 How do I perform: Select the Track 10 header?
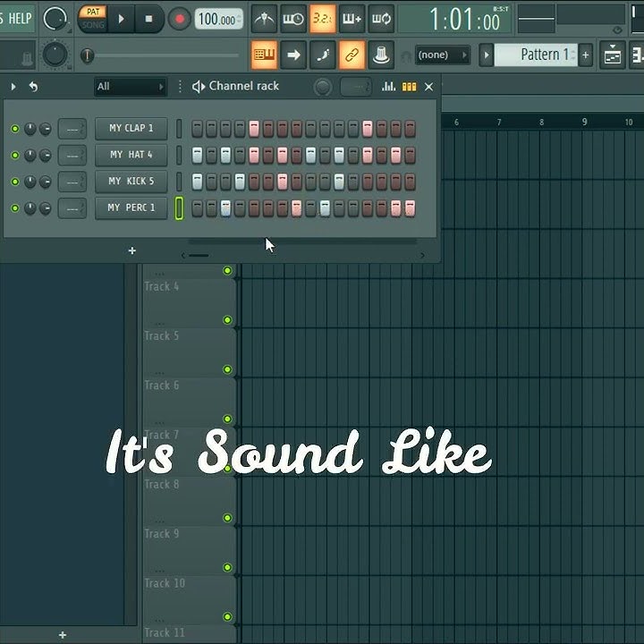(x=189, y=599)
